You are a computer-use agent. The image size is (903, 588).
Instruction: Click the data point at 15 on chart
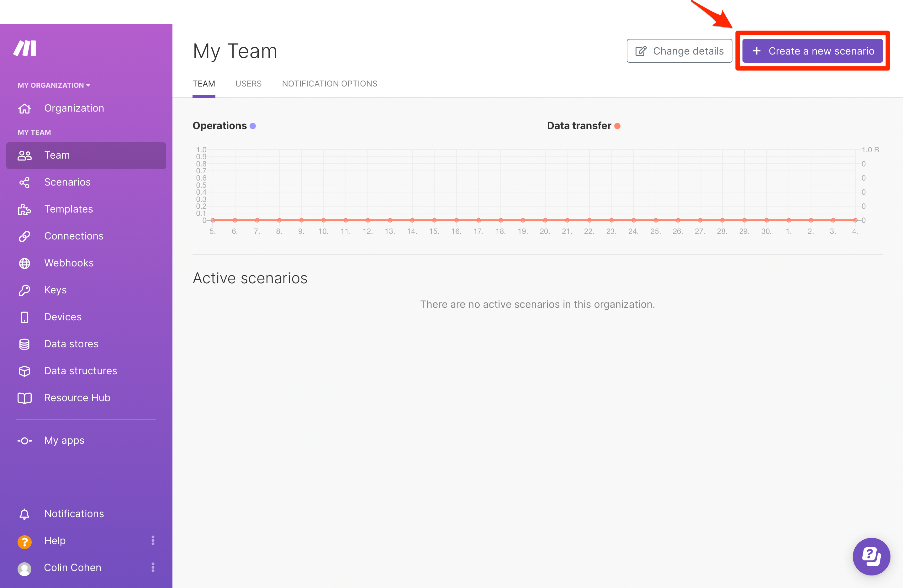pos(435,220)
